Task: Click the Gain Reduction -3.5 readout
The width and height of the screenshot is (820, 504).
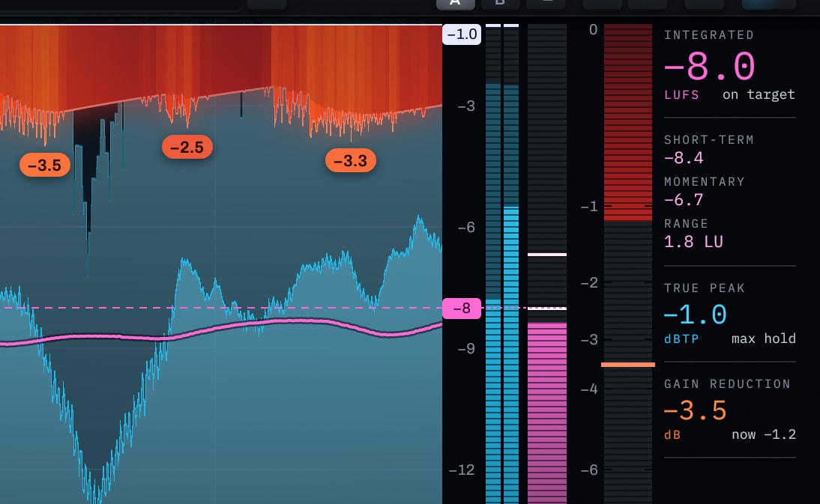Action: tap(695, 410)
